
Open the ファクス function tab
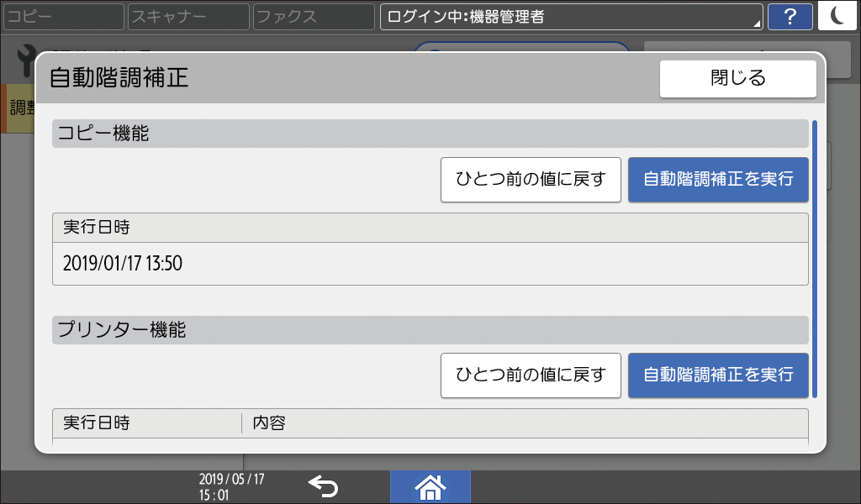(x=311, y=16)
